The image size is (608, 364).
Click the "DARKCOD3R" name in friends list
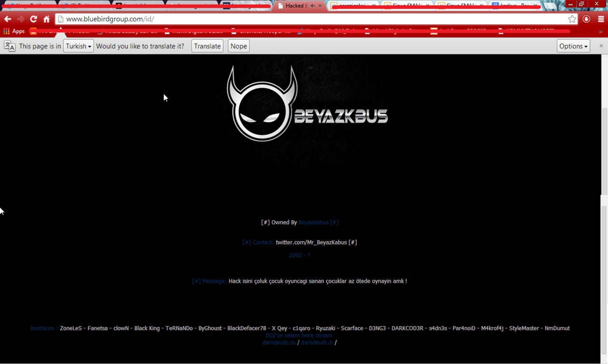coord(407,328)
